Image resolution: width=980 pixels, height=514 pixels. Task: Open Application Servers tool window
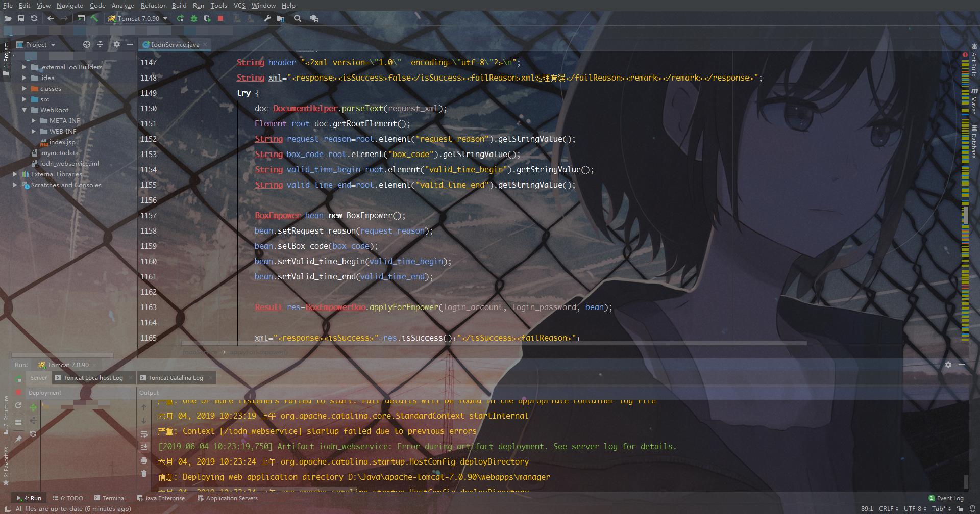[x=228, y=498]
